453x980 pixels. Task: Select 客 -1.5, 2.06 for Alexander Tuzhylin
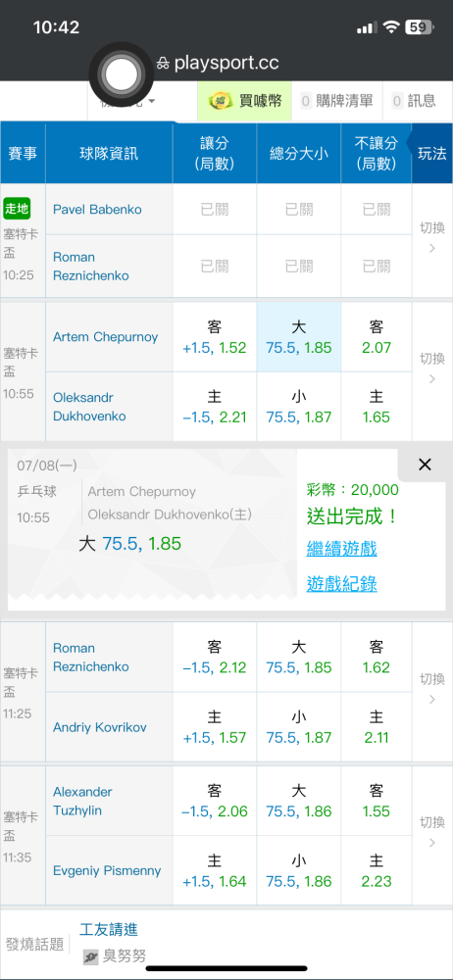pyautogui.click(x=215, y=802)
